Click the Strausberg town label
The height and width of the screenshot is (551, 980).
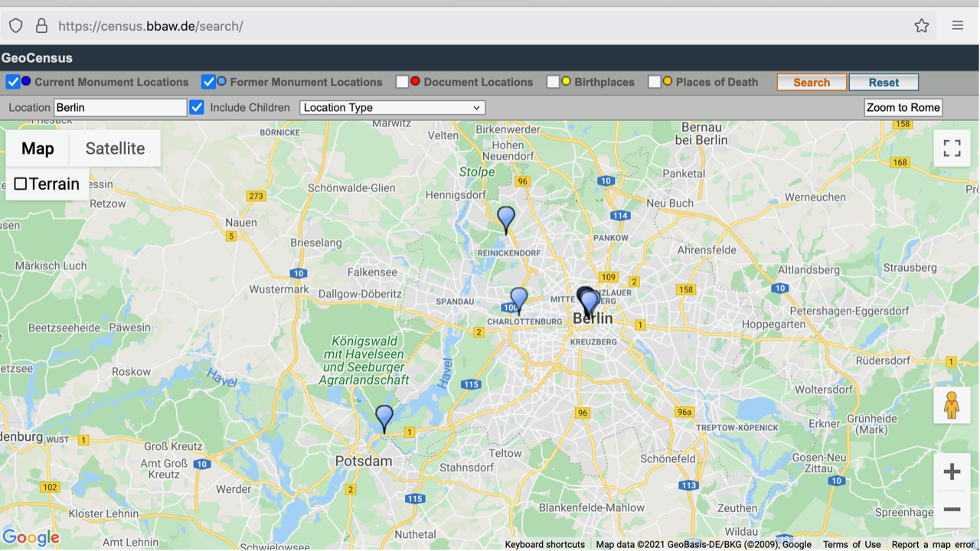coord(910,267)
